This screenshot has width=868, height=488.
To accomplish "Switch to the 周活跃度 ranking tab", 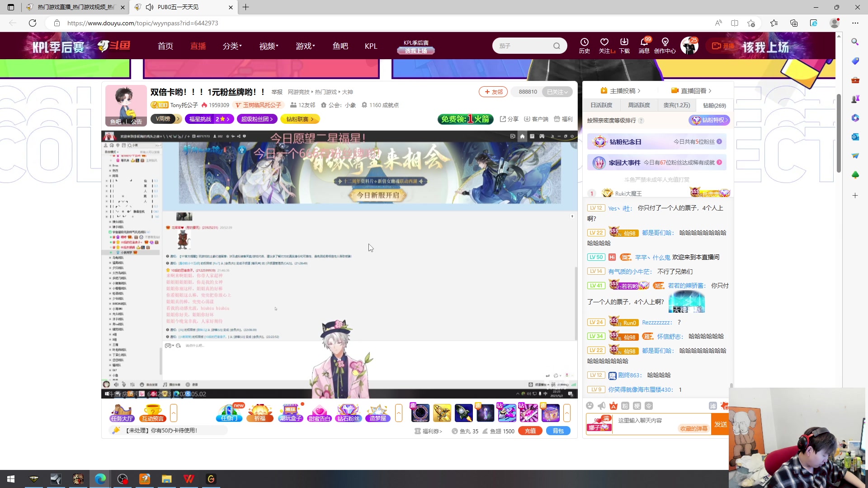I will pos(639,105).
